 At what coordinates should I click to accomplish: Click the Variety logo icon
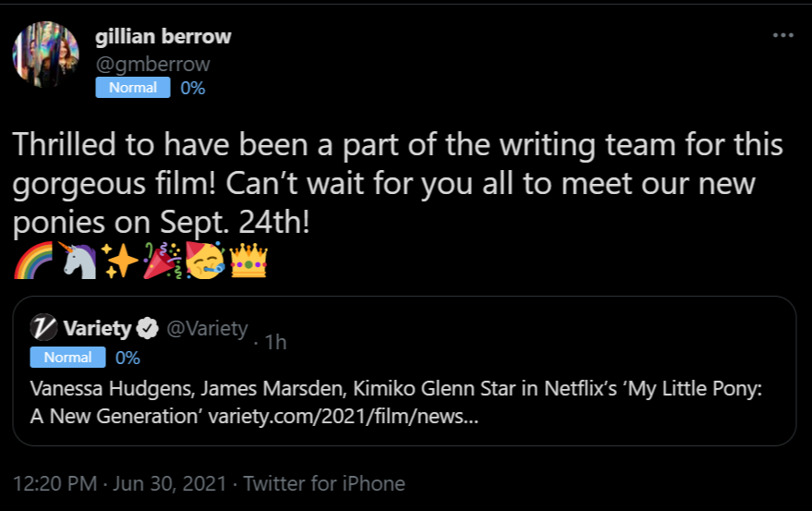click(x=43, y=328)
